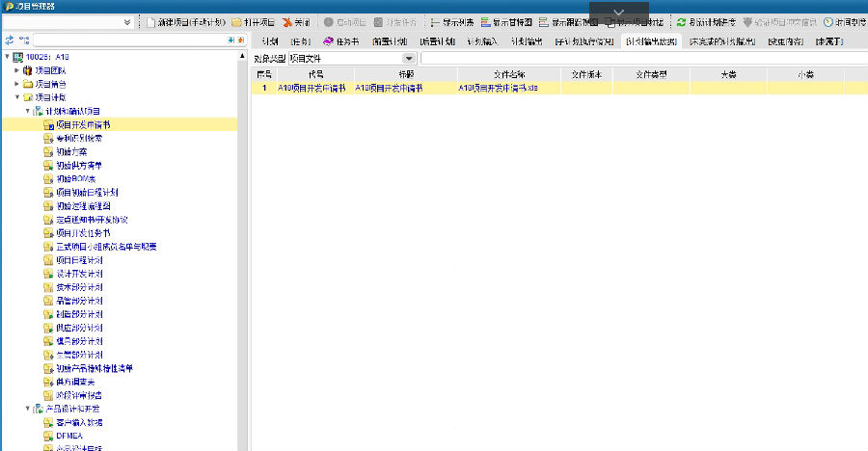
Task: Switch to the [任务] tab
Action: (x=301, y=41)
